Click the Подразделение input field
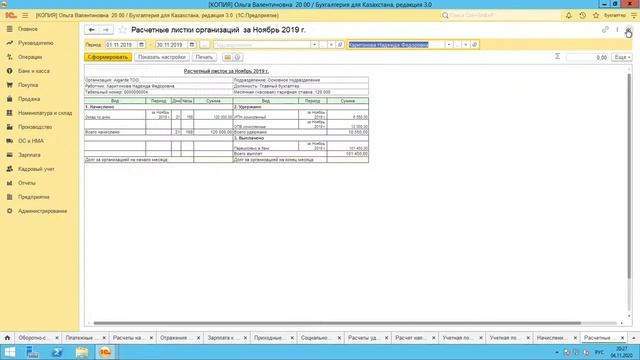640x360 pixels. pos(262,44)
